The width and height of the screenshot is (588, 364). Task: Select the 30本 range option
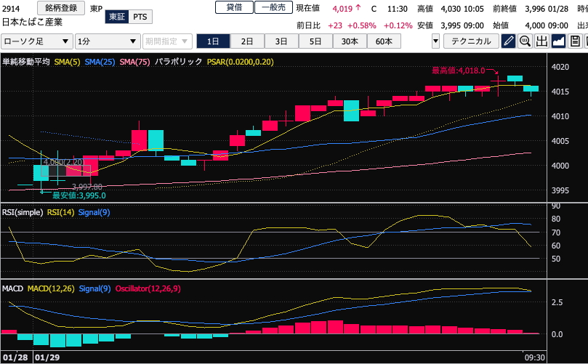point(350,41)
